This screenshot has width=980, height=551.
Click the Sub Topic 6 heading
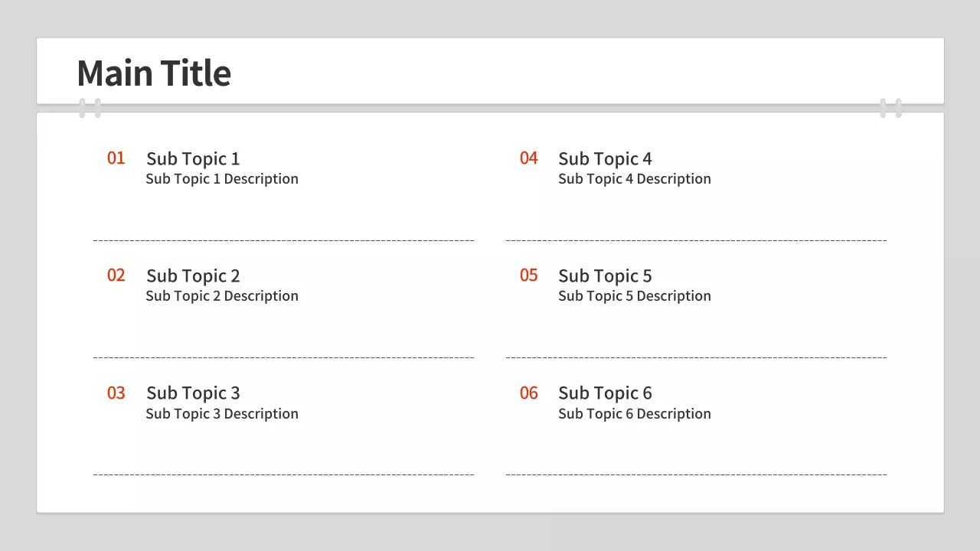605,393
